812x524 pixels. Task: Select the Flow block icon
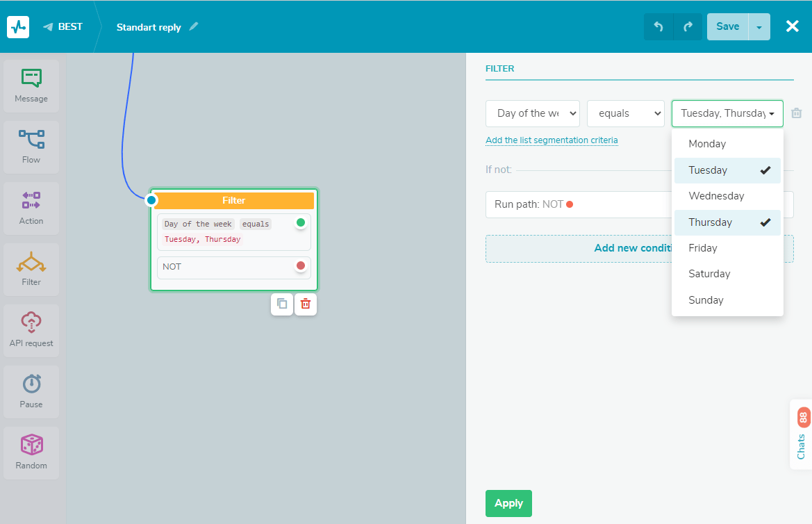31,147
